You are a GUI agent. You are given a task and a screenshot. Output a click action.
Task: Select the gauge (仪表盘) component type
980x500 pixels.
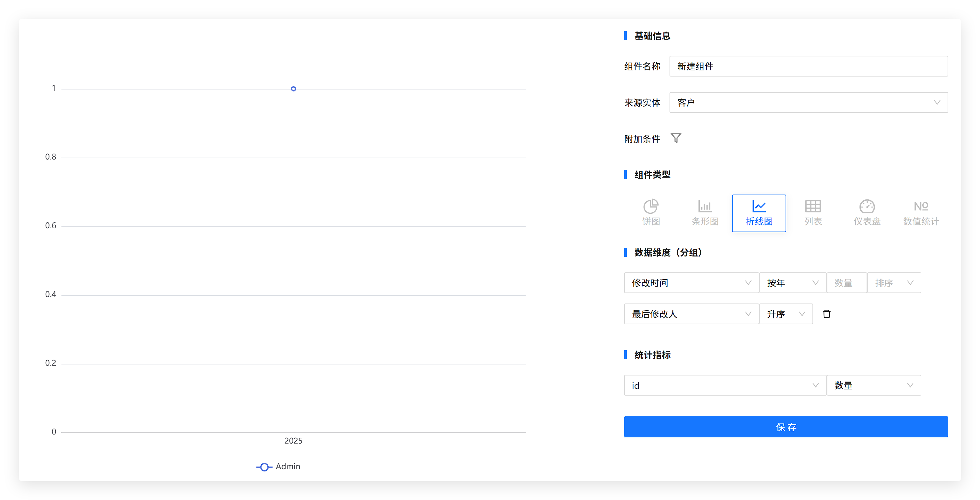point(867,213)
